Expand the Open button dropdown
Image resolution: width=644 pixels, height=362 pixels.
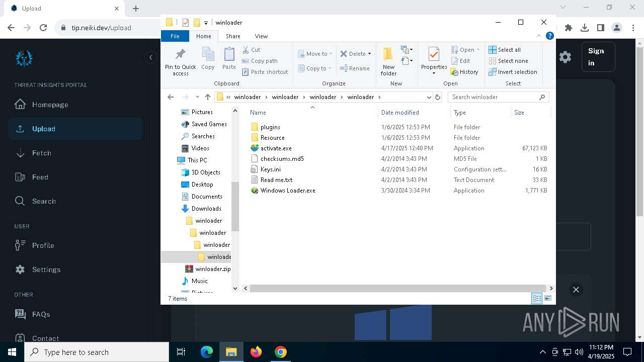coord(478,50)
